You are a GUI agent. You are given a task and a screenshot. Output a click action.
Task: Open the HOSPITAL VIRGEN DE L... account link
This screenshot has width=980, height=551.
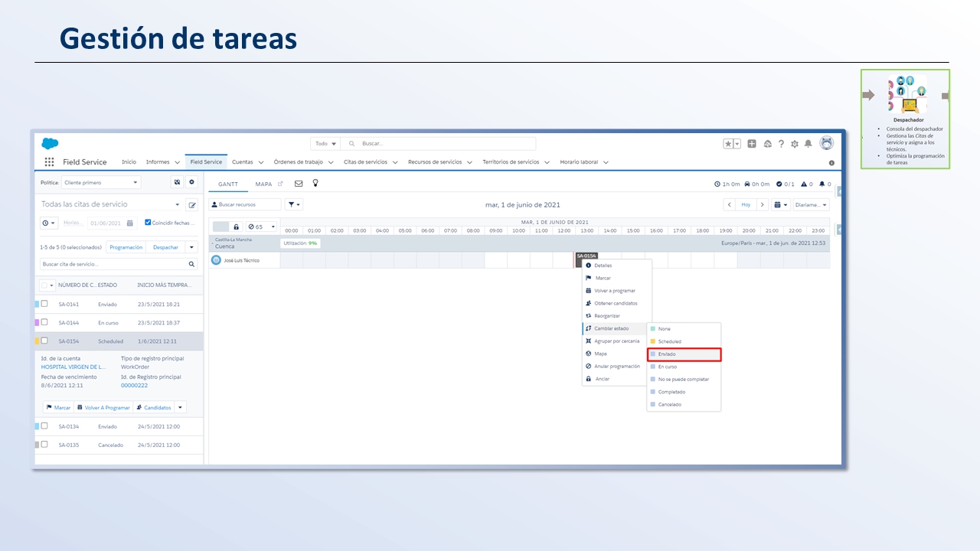(x=73, y=367)
